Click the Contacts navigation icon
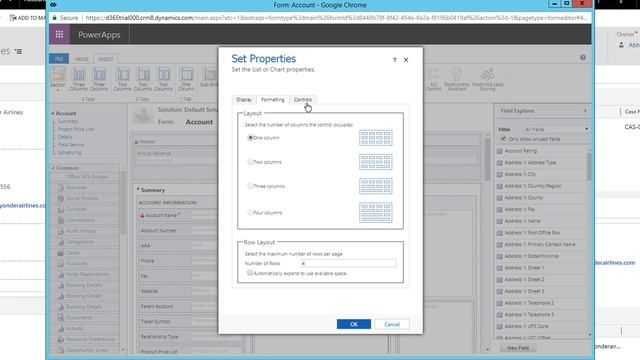Screen dimensions: 640x360 coord(61,209)
